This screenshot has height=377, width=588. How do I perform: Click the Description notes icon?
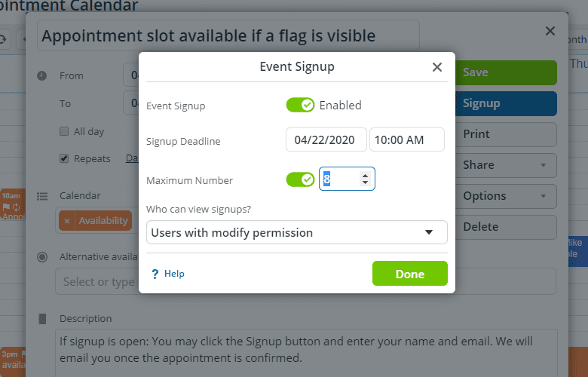[x=42, y=319]
